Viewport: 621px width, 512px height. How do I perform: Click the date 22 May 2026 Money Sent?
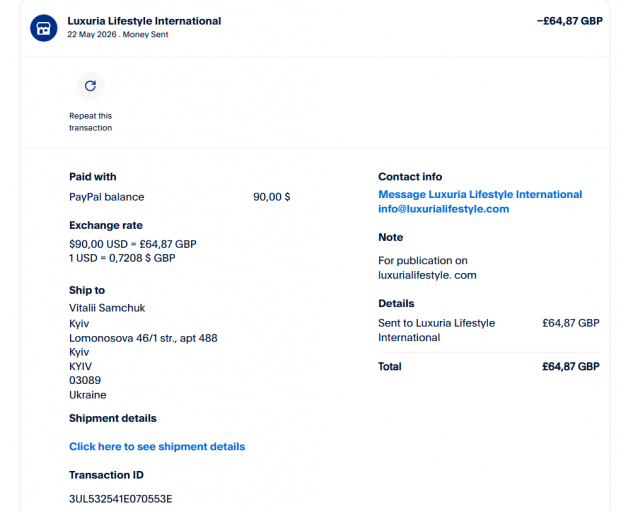pyautogui.click(x=118, y=34)
